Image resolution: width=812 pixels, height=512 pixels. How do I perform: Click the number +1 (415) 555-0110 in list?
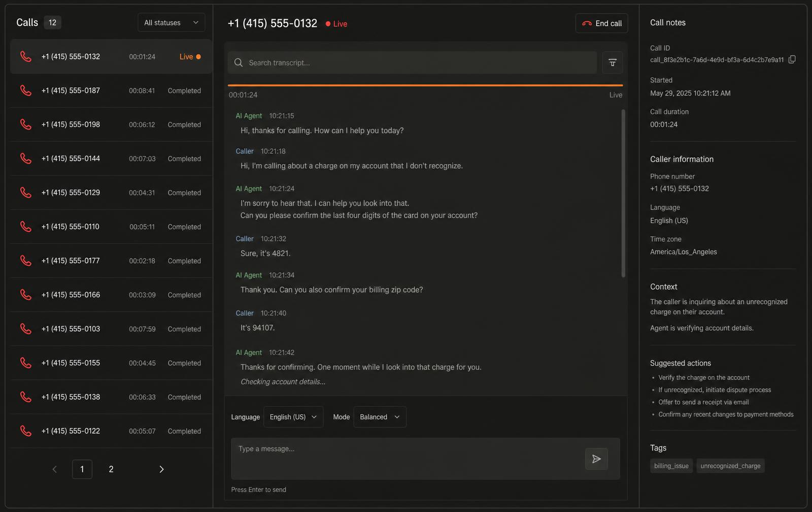click(x=71, y=227)
